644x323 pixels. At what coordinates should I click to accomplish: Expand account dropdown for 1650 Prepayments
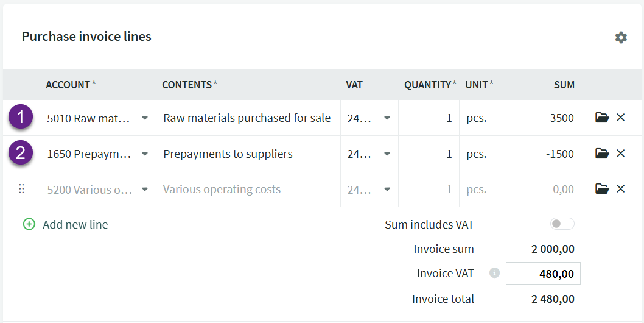tap(145, 154)
